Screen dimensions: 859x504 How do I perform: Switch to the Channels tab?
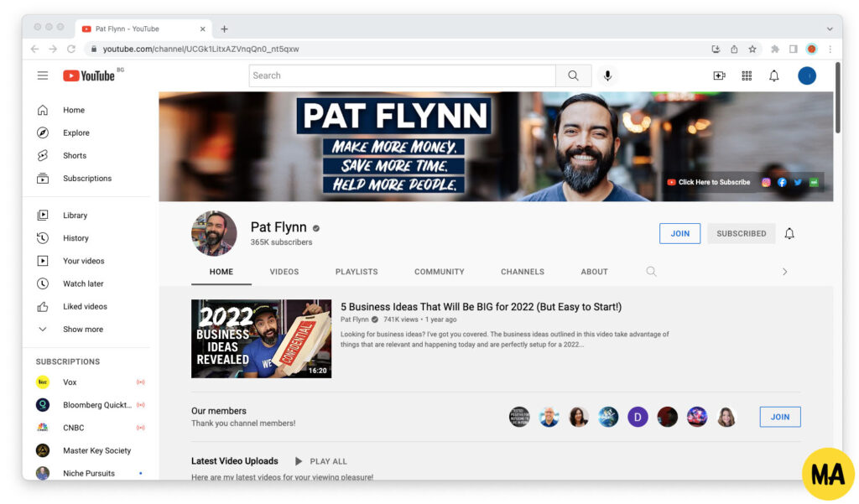[523, 272]
